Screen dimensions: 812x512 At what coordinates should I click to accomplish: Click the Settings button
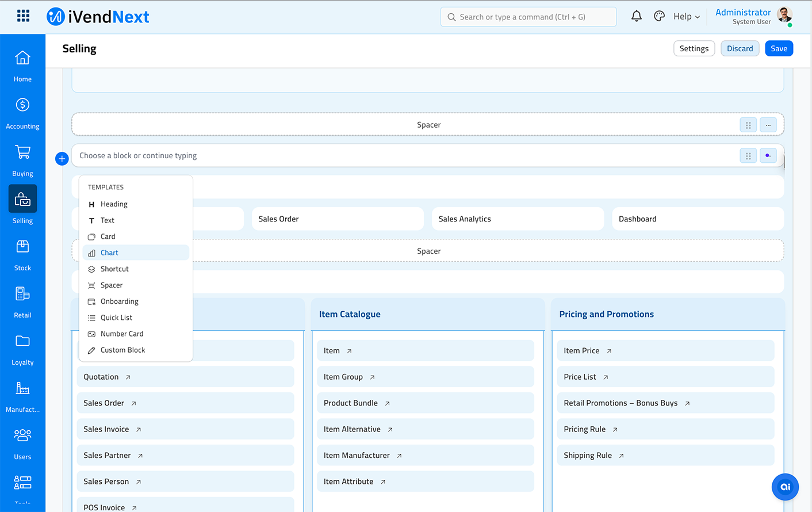click(694, 48)
